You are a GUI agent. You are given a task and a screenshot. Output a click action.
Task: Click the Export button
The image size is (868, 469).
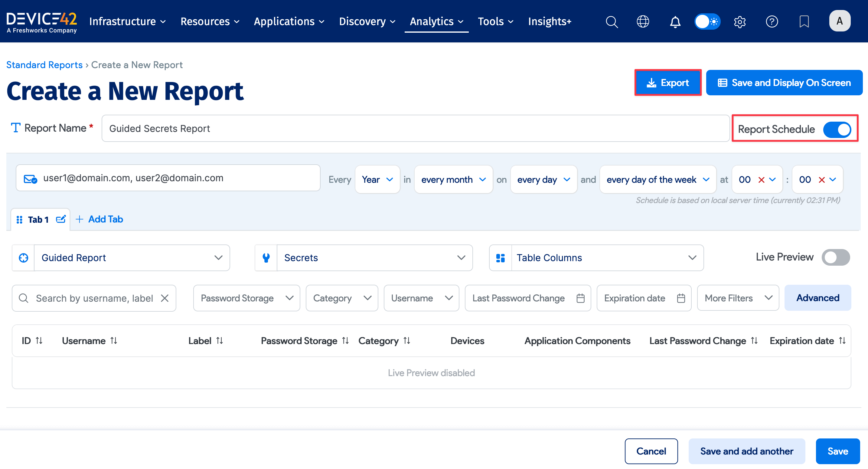(x=667, y=83)
